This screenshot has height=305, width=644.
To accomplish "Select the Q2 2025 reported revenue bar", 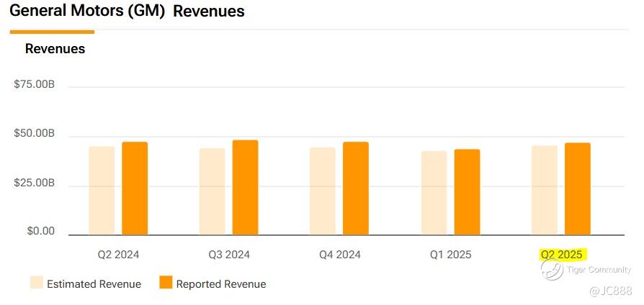I will tap(578, 189).
